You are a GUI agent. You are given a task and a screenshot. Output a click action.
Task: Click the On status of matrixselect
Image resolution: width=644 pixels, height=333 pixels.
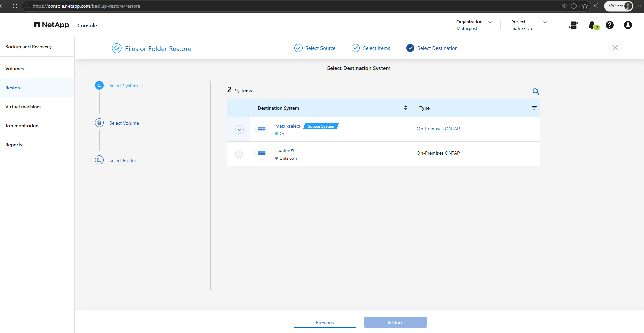280,134
